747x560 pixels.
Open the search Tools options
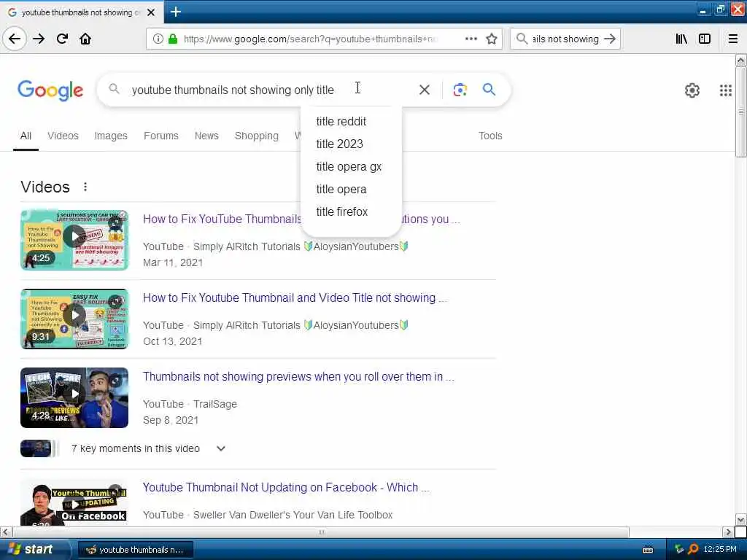490,136
